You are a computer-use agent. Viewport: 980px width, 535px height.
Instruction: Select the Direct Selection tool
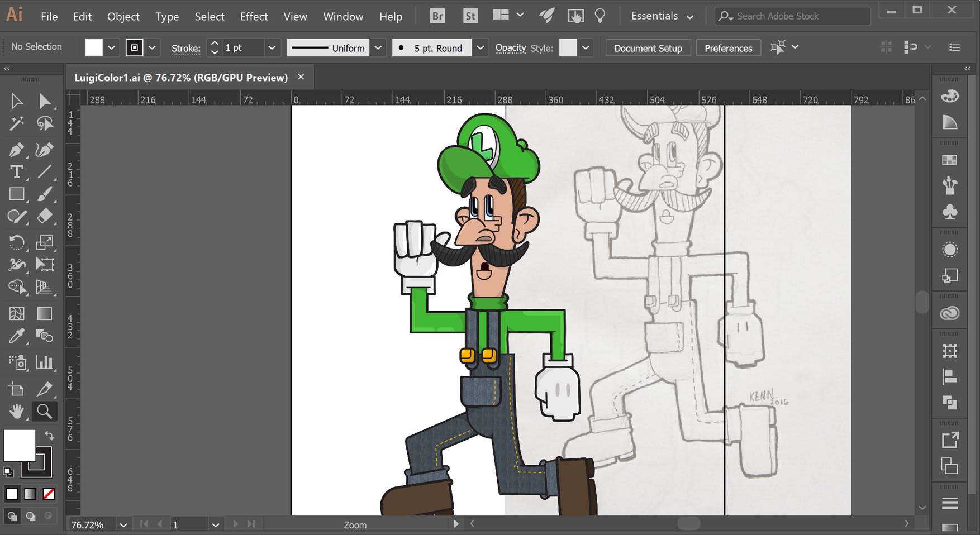45,101
